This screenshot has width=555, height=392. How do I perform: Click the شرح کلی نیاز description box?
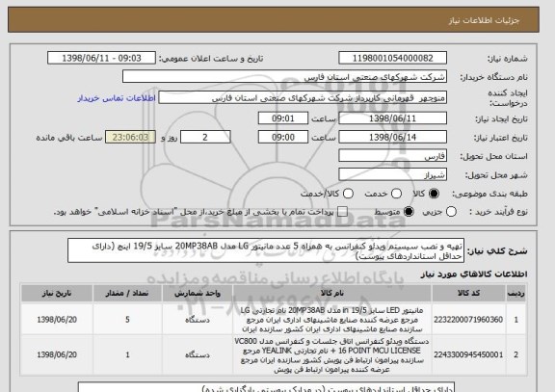[266, 250]
